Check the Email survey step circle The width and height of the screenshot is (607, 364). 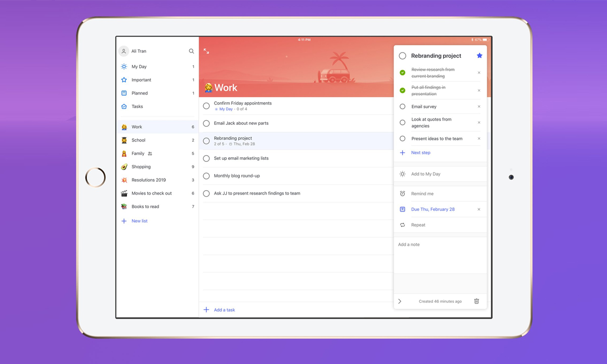(x=403, y=107)
